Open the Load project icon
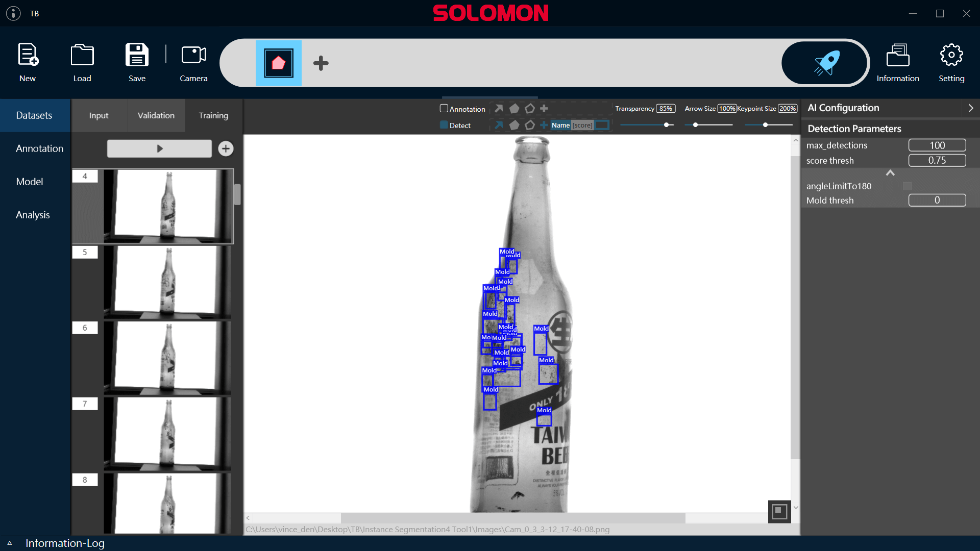Viewport: 980px width, 551px height. click(82, 61)
